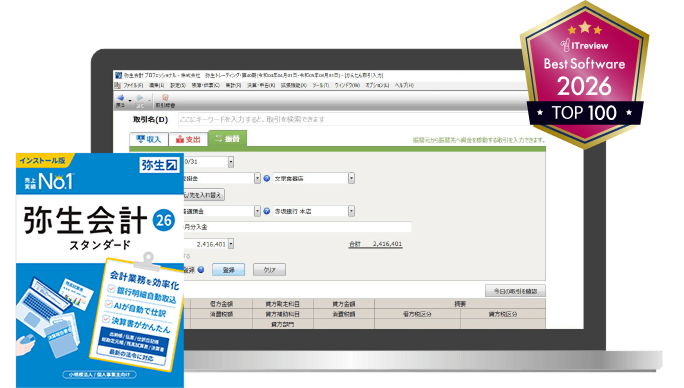
Task: Click the 合計 2,416,401 total text
Action: click(x=376, y=244)
